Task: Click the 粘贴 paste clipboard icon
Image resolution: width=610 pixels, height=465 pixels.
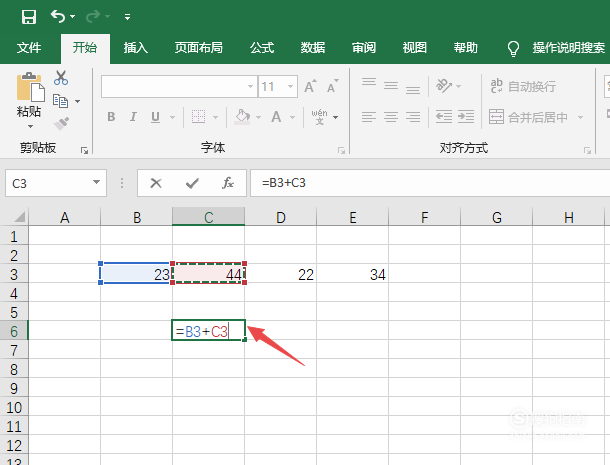Action: coord(30,87)
